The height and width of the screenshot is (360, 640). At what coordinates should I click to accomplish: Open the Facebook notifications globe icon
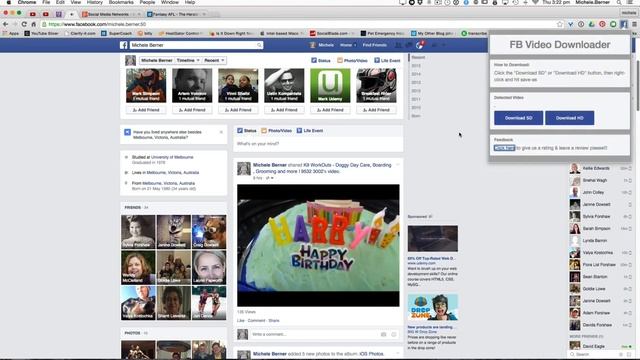point(419,45)
